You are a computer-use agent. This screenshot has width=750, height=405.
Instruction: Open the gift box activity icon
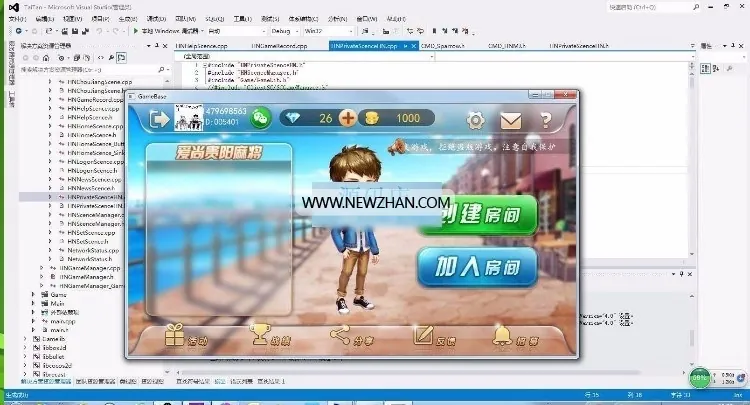coord(174,334)
